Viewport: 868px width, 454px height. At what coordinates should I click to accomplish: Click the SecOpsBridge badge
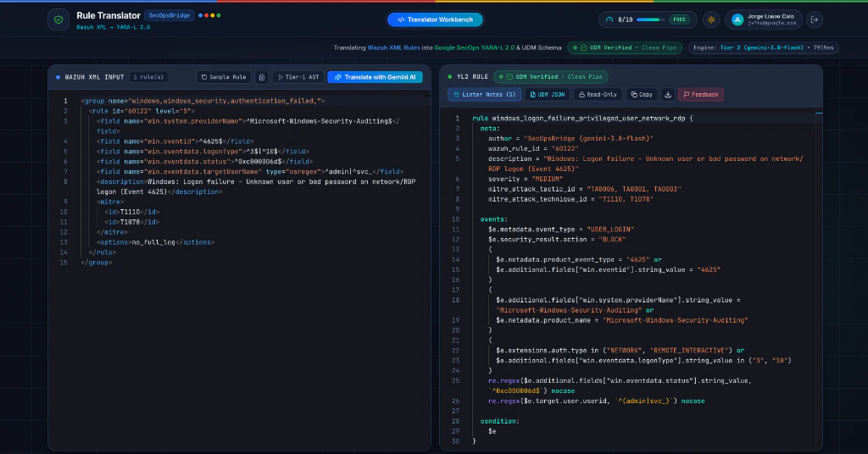(x=170, y=15)
